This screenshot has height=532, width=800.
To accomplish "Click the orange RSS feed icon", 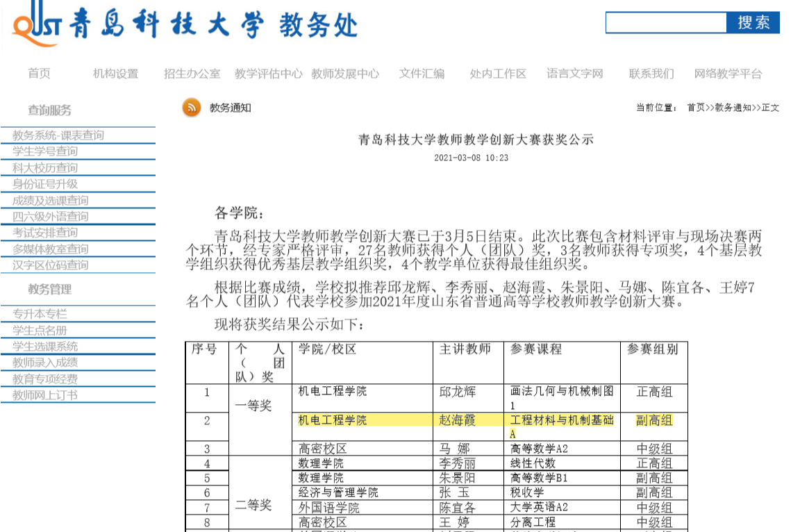I will (192, 107).
